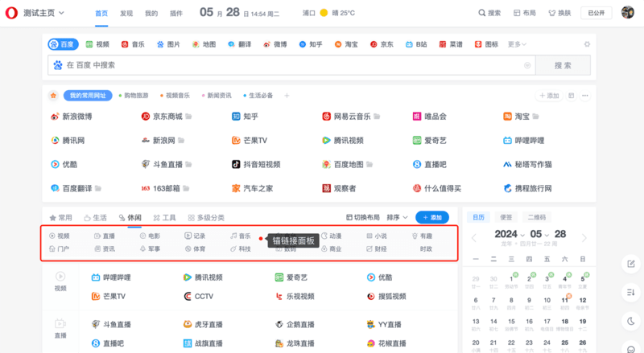Toggle dark mode moon icon

point(631,321)
